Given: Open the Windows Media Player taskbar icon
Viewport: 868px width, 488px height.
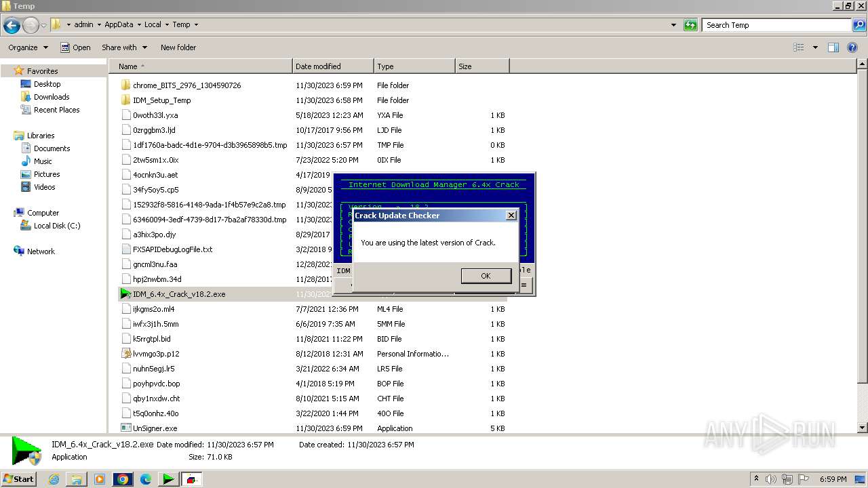Looking at the screenshot, I should [100, 479].
